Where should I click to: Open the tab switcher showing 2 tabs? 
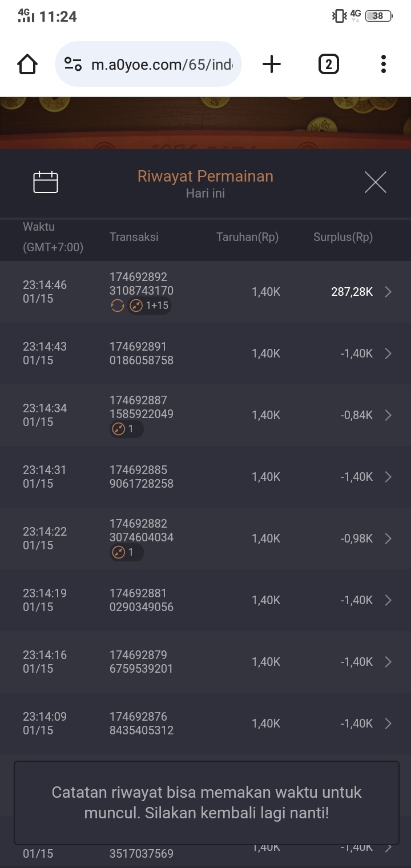[328, 64]
